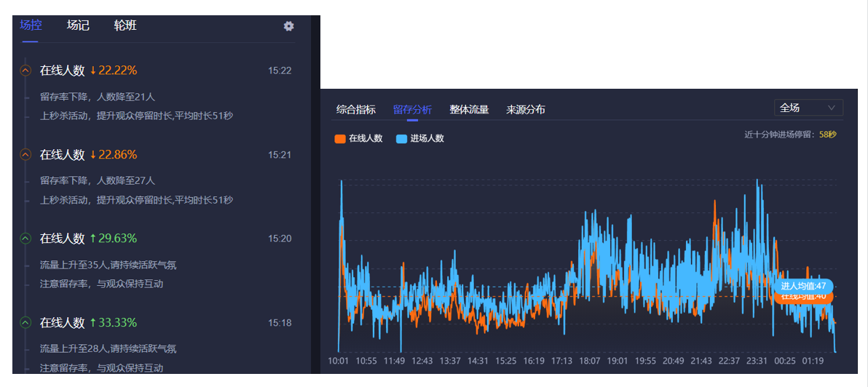Click the 10:01 axis label
The width and height of the screenshot is (868, 387).
pos(338,361)
